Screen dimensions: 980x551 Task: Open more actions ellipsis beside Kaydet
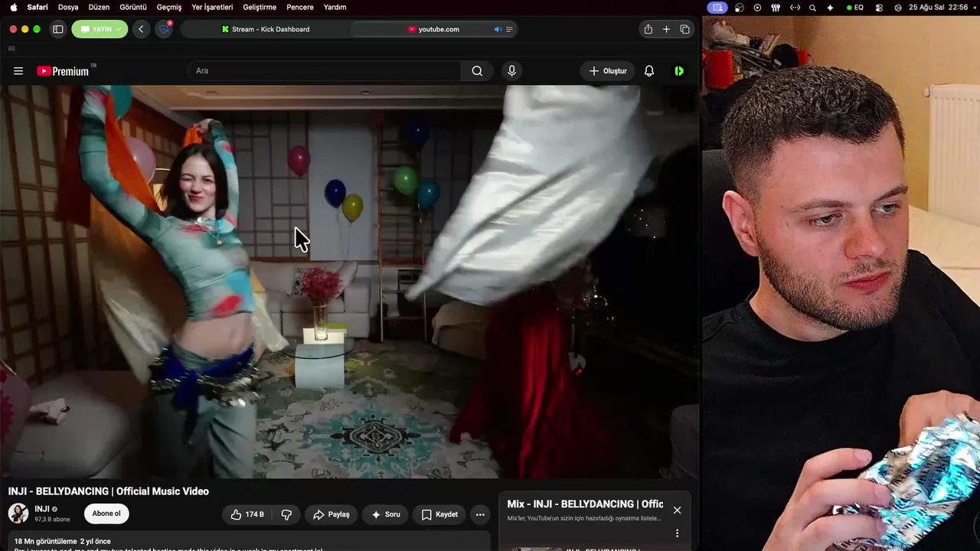pyautogui.click(x=480, y=514)
